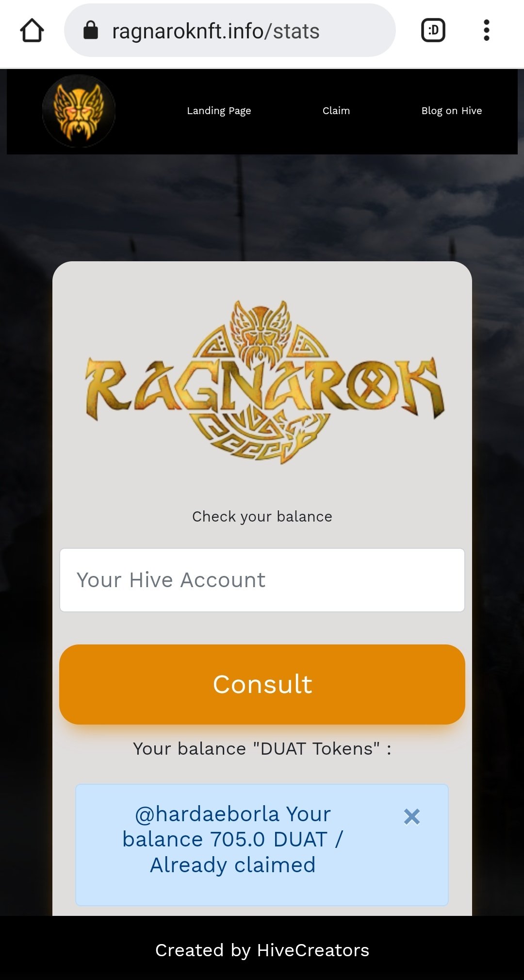Go to Landing Page
The image size is (524, 980).
pyautogui.click(x=219, y=111)
